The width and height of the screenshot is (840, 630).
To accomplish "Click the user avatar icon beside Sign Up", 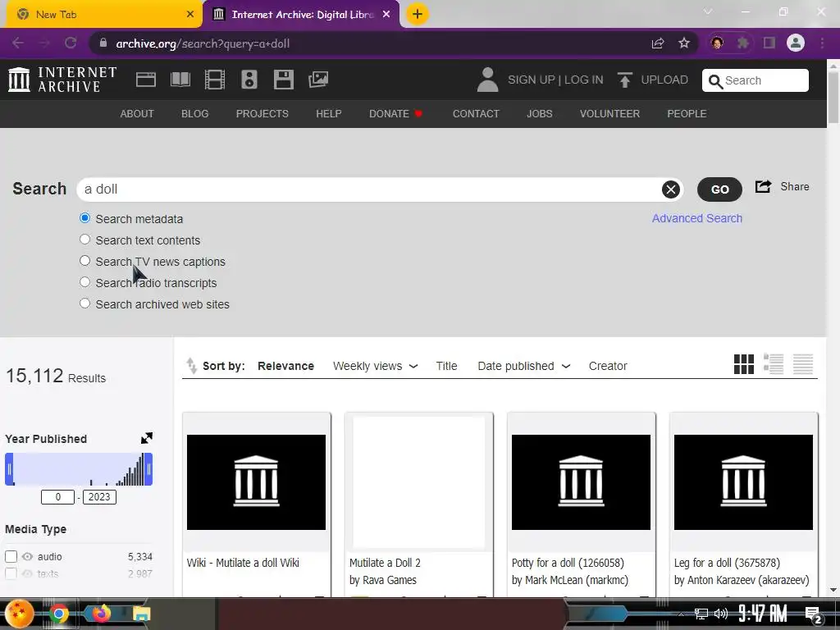I will click(487, 80).
